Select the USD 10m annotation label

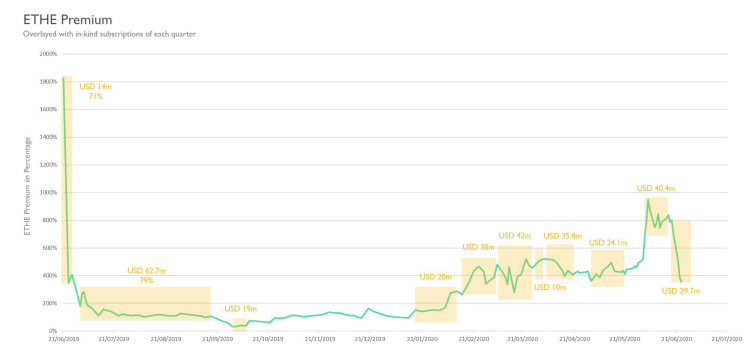coord(550,287)
